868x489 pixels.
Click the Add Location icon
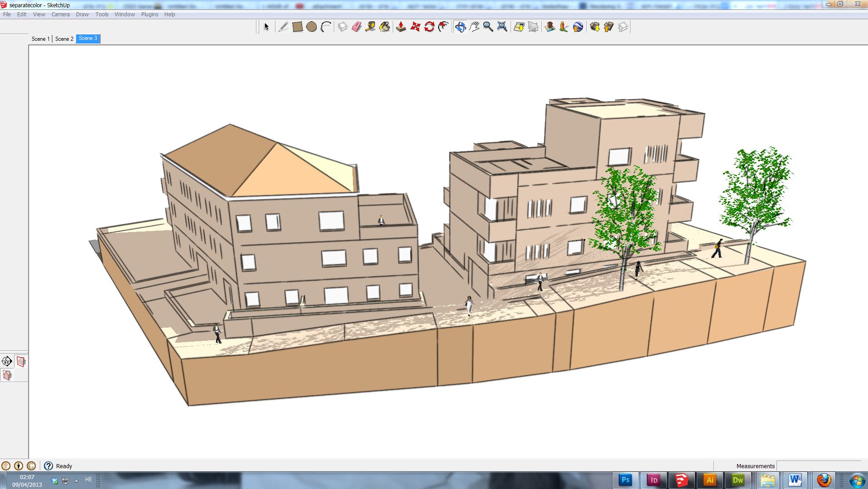tap(519, 27)
